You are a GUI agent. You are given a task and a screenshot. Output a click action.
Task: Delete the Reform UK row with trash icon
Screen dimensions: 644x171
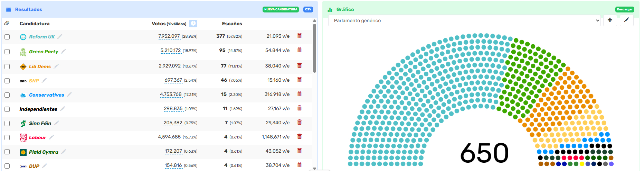(300, 36)
